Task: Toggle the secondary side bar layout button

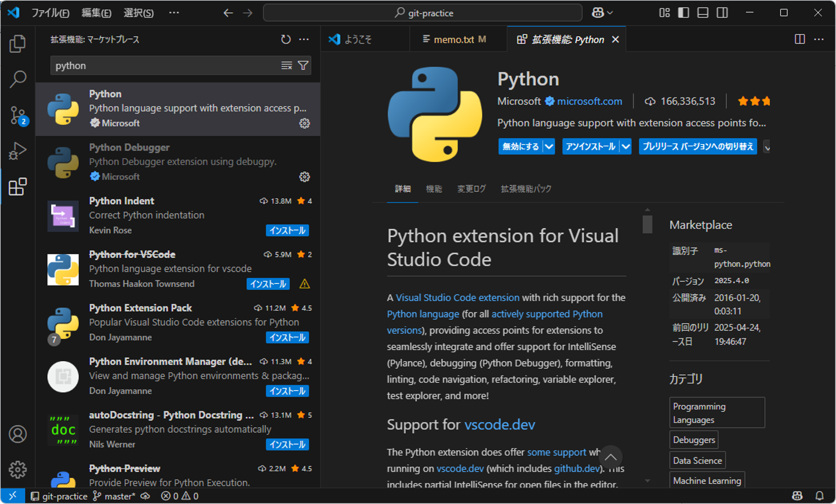Action: (722, 13)
